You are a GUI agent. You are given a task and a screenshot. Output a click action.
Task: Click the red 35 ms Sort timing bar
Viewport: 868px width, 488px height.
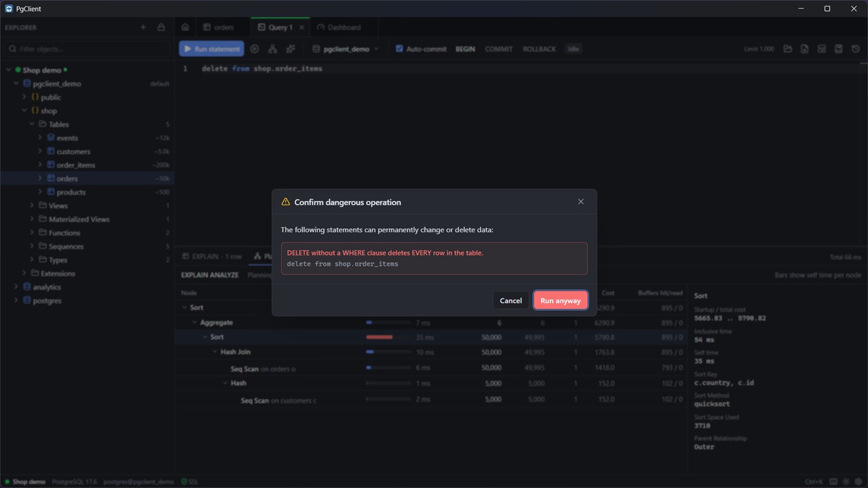tap(379, 337)
